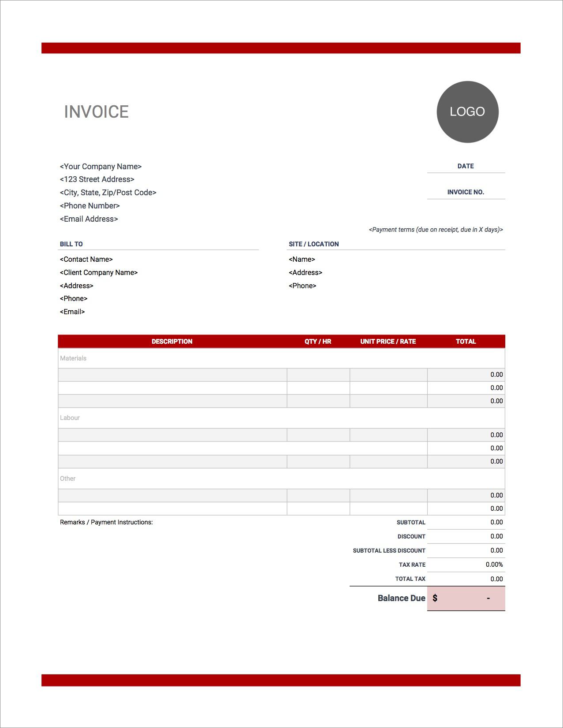The width and height of the screenshot is (563, 728).
Task: Select the circular LOGO placeholder
Action: [x=467, y=112]
